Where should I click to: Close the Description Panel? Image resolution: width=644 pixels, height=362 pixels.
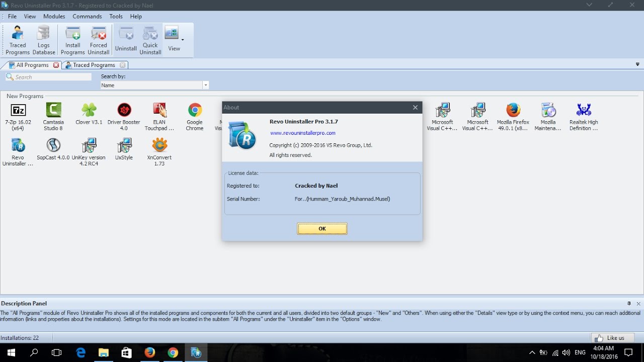click(x=638, y=304)
